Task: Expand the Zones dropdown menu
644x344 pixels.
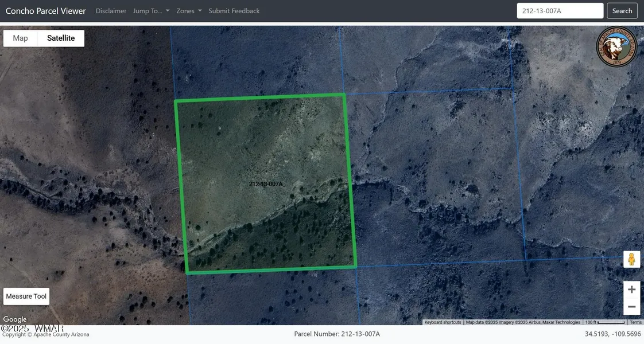Action: point(189,11)
